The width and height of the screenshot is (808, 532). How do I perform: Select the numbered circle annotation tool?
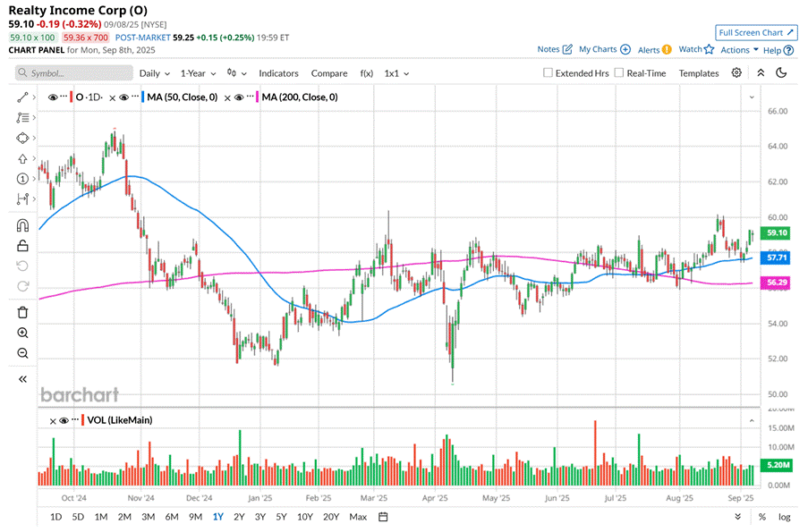22,179
